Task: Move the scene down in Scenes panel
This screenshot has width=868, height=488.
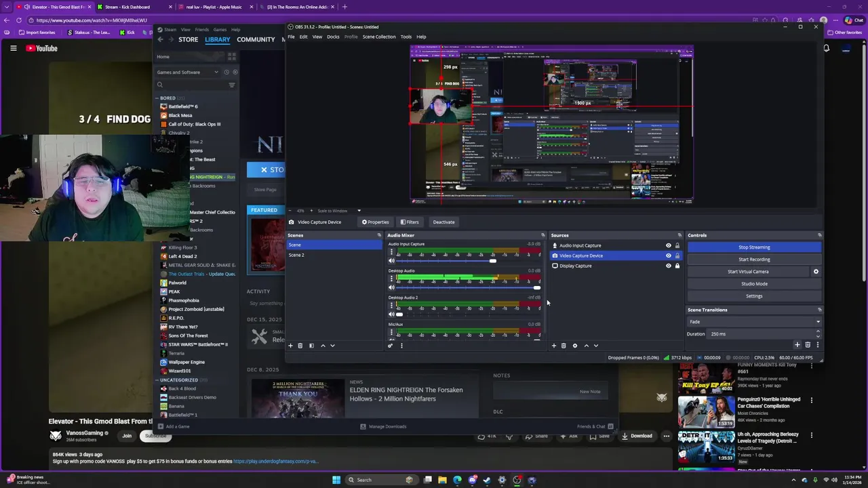Action: (x=332, y=346)
